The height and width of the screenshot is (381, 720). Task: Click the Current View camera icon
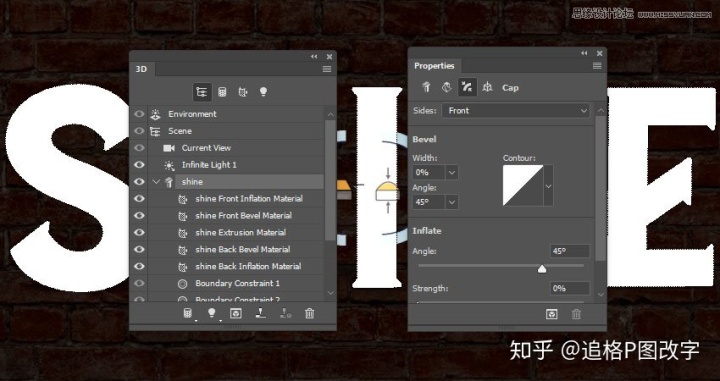tap(169, 148)
